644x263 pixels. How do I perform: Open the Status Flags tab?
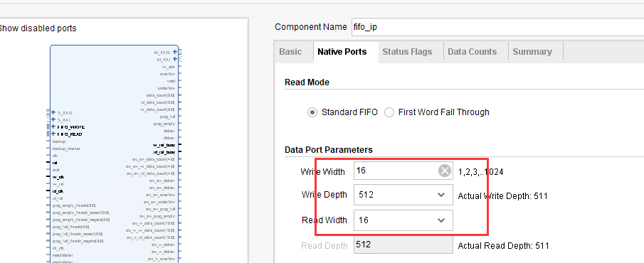(x=407, y=52)
